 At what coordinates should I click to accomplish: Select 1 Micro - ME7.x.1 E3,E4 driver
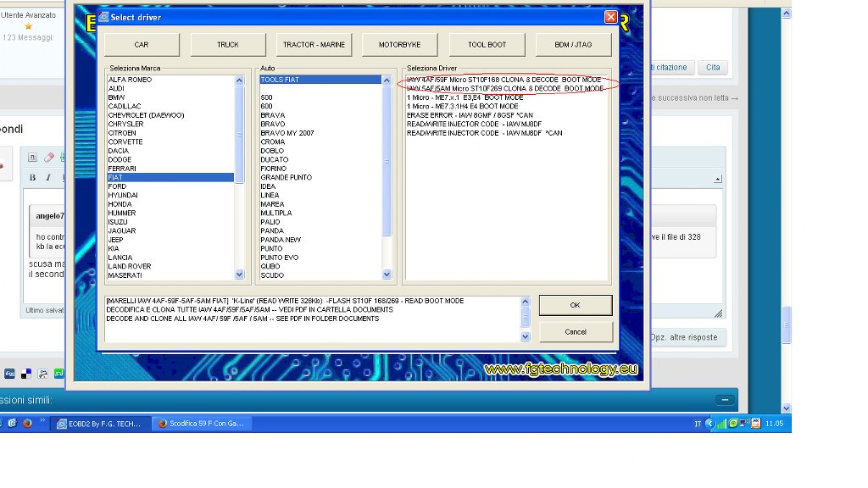[465, 97]
